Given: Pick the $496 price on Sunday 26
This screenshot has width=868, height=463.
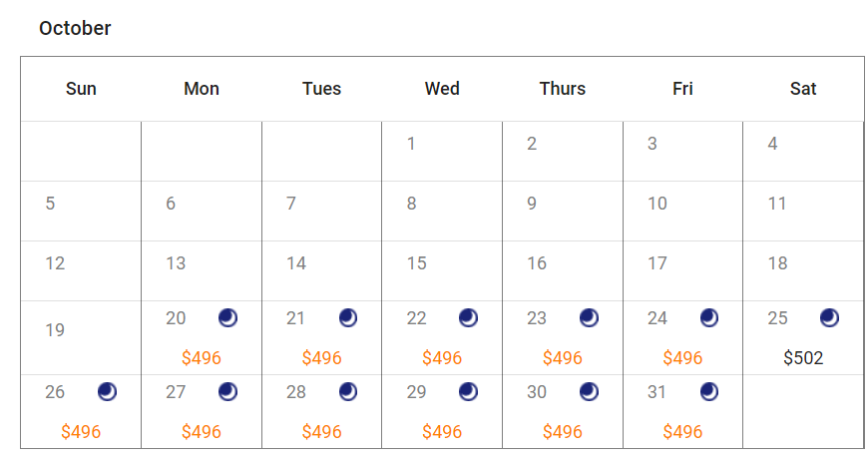Looking at the screenshot, I should 81,432.
